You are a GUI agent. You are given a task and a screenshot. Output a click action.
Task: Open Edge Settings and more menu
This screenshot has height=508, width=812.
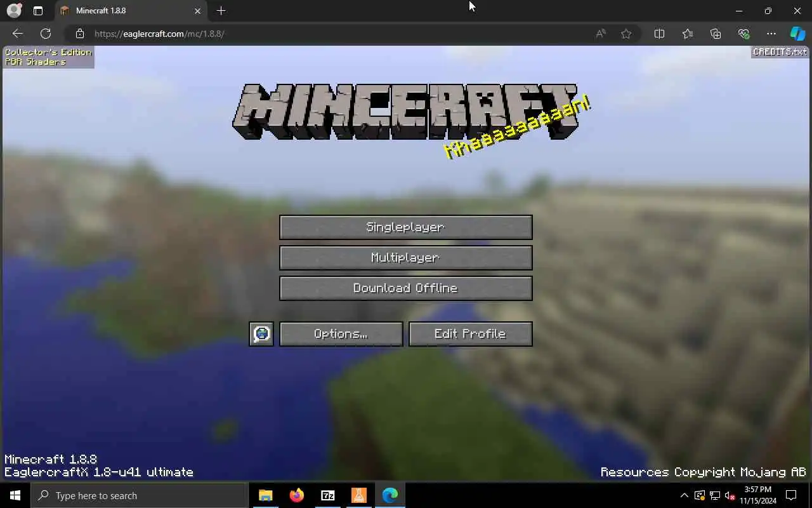point(771,34)
